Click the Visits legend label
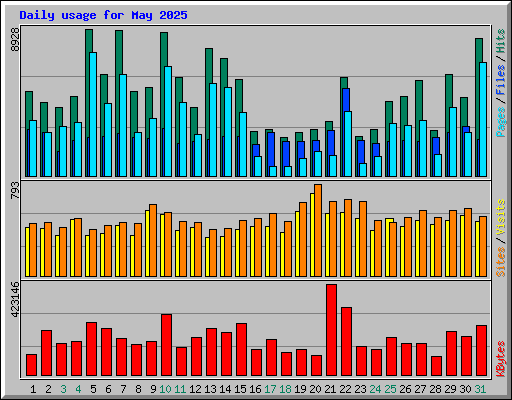512x400 pixels. pos(501,218)
